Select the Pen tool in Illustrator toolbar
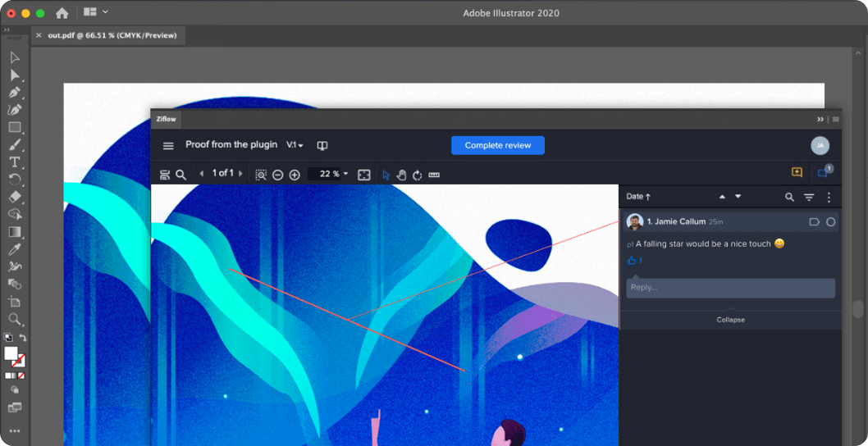Viewport: 868px width, 446px height. 14,93
